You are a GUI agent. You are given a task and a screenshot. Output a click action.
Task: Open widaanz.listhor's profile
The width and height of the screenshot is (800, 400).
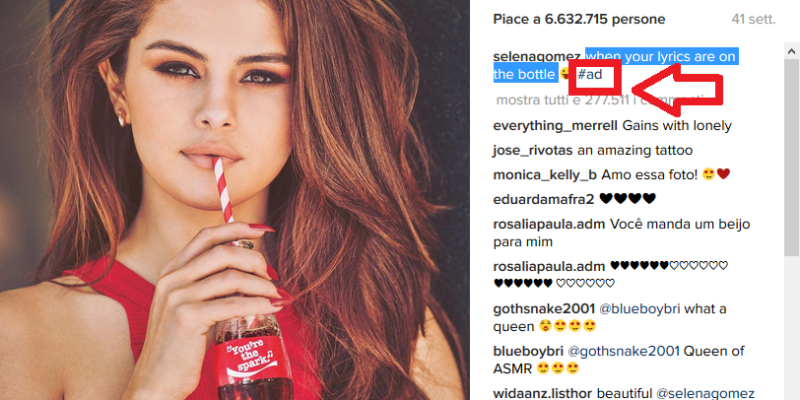coord(543,393)
